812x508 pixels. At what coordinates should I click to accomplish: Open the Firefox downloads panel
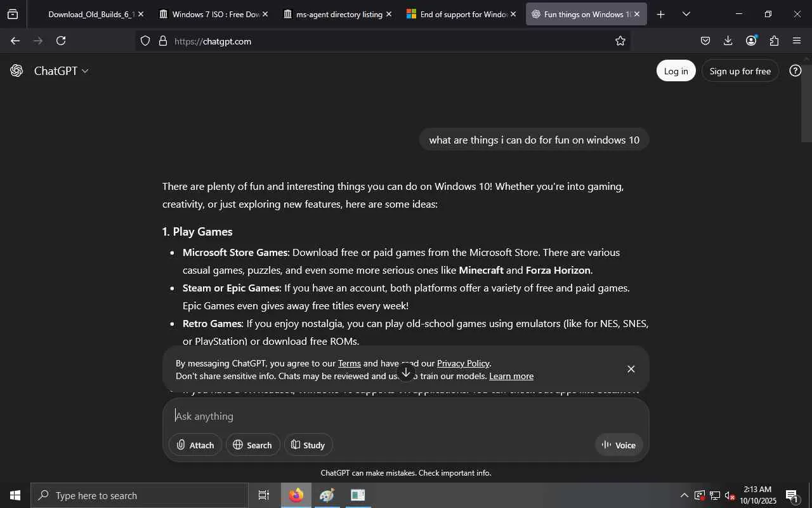click(728, 41)
